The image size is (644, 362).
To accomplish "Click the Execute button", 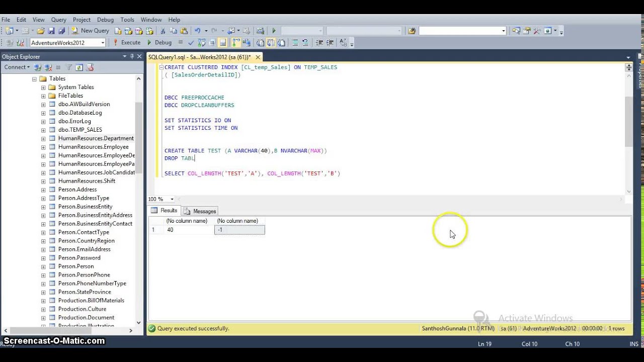I will pos(126,43).
